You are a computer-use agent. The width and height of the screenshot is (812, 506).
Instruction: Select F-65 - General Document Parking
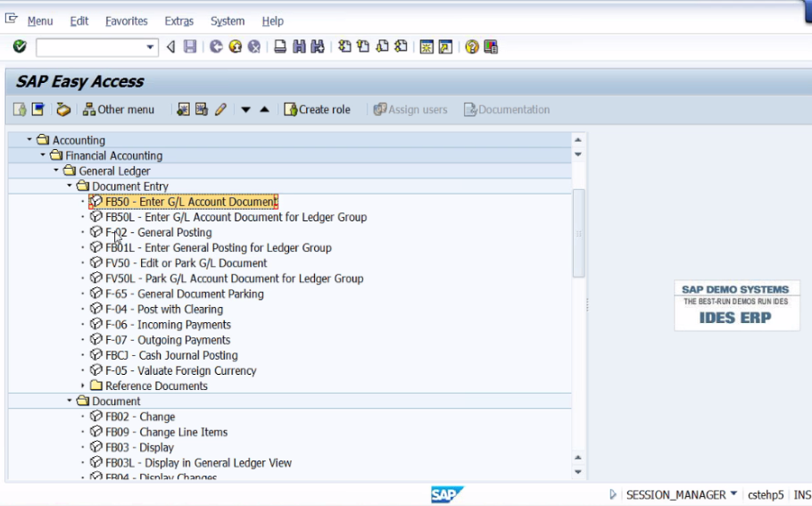coord(177,294)
